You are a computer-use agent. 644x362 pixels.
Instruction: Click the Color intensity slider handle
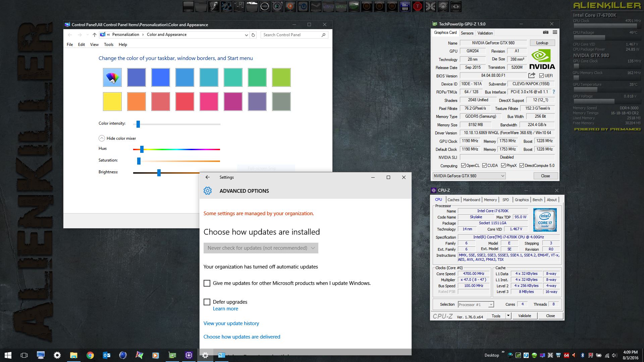(138, 124)
